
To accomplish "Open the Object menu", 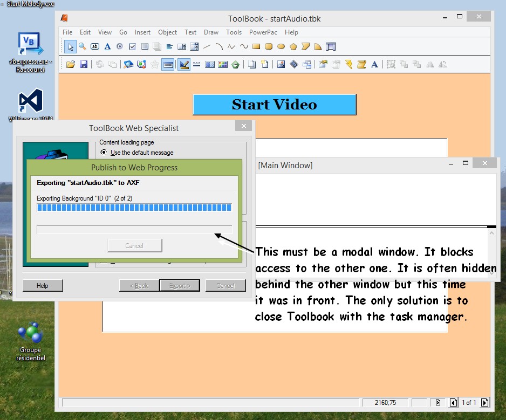I will (167, 32).
